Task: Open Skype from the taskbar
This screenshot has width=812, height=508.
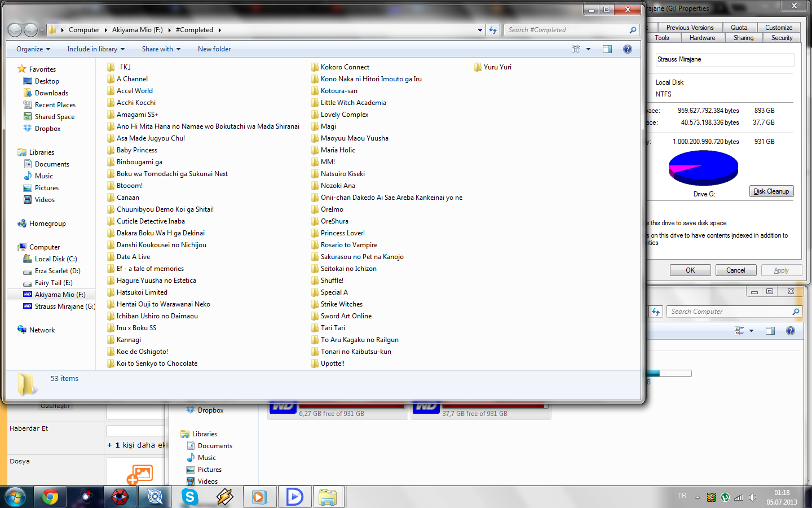Action: (190, 497)
